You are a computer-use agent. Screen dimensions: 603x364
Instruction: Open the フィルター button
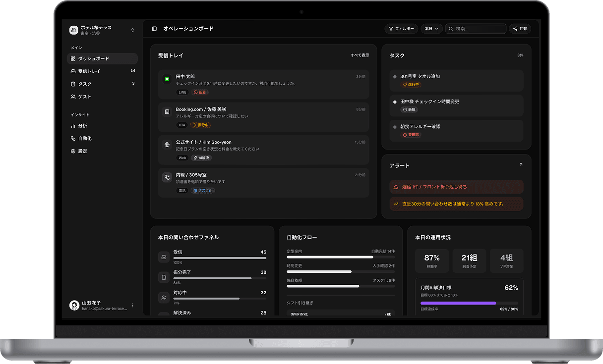(401, 28)
